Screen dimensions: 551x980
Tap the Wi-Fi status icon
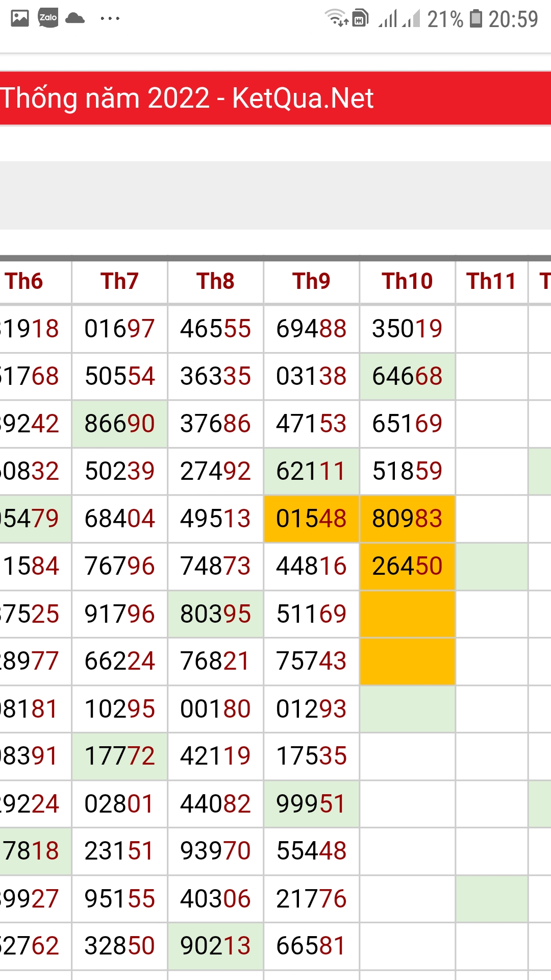pyautogui.click(x=337, y=17)
